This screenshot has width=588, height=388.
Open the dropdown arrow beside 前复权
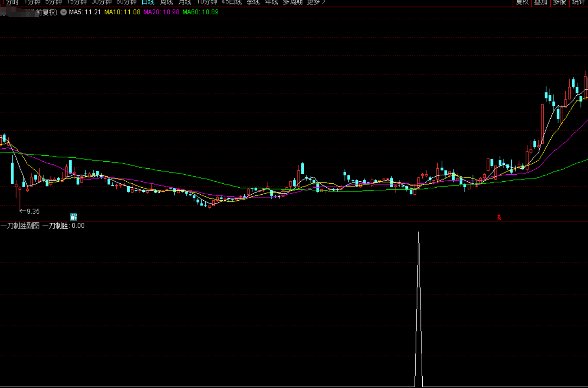point(64,12)
